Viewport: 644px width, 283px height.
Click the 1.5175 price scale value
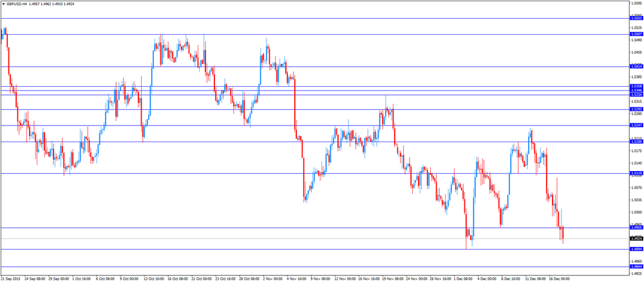tap(637, 151)
